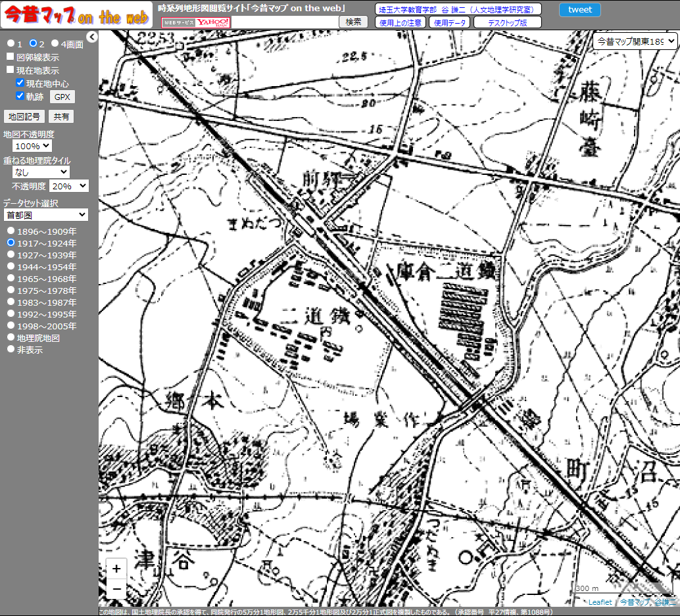
Task: Open the 使用データ link
Action: pyautogui.click(x=450, y=22)
